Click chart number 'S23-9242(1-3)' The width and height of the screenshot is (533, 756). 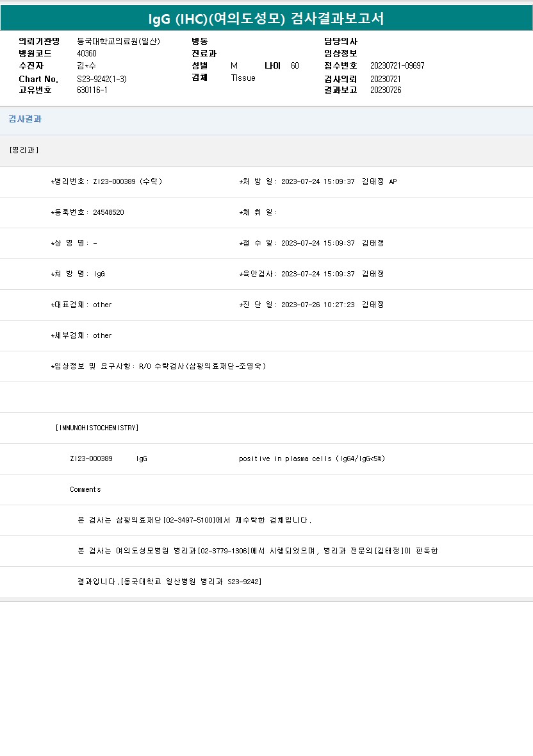click(x=102, y=79)
